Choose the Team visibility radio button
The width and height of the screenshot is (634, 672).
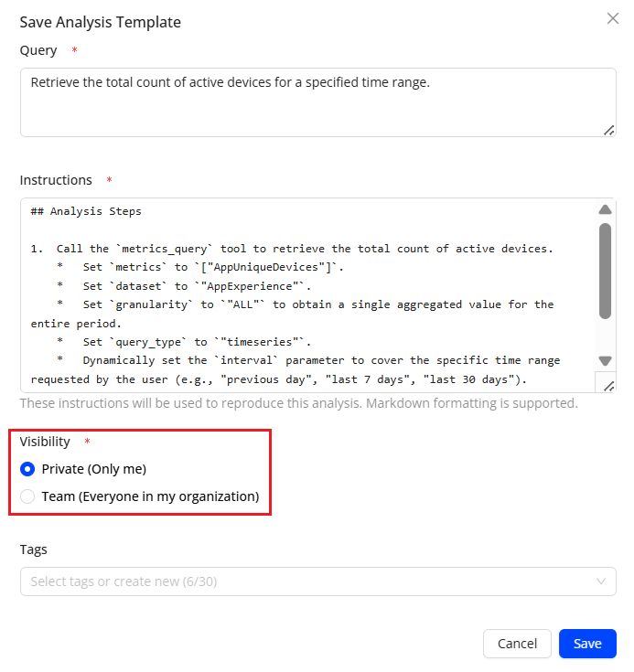[x=27, y=496]
